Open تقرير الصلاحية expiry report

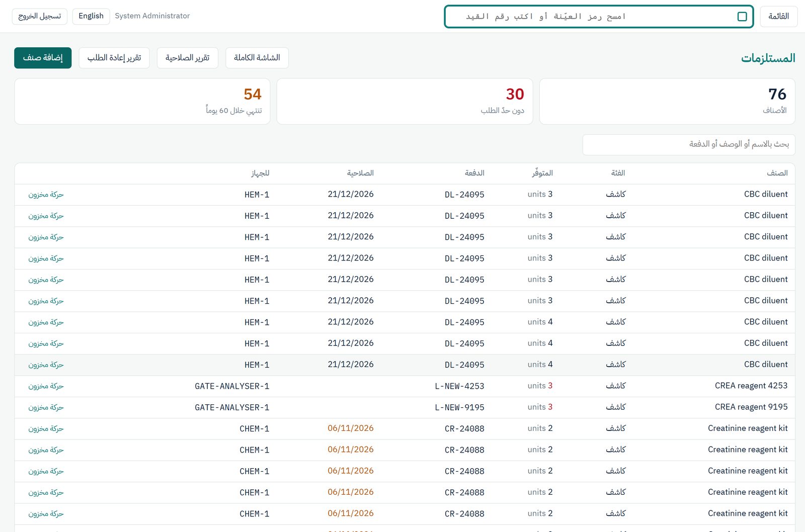(188, 58)
